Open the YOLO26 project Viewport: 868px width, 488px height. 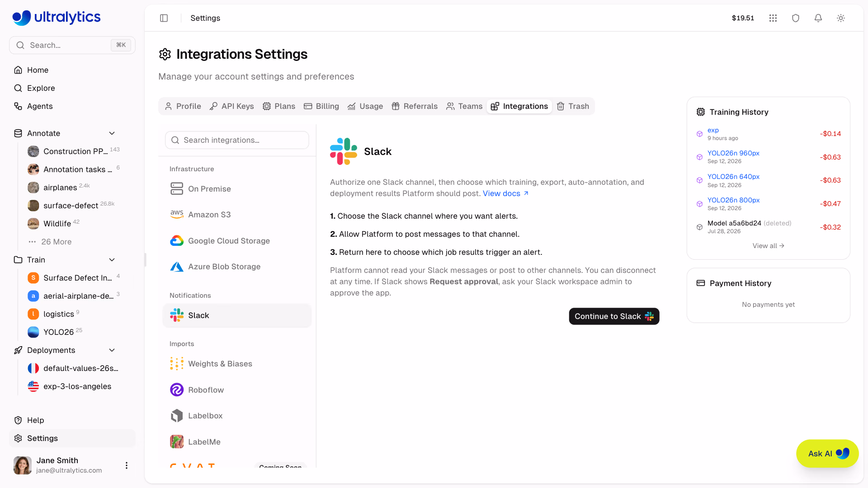[x=58, y=332]
